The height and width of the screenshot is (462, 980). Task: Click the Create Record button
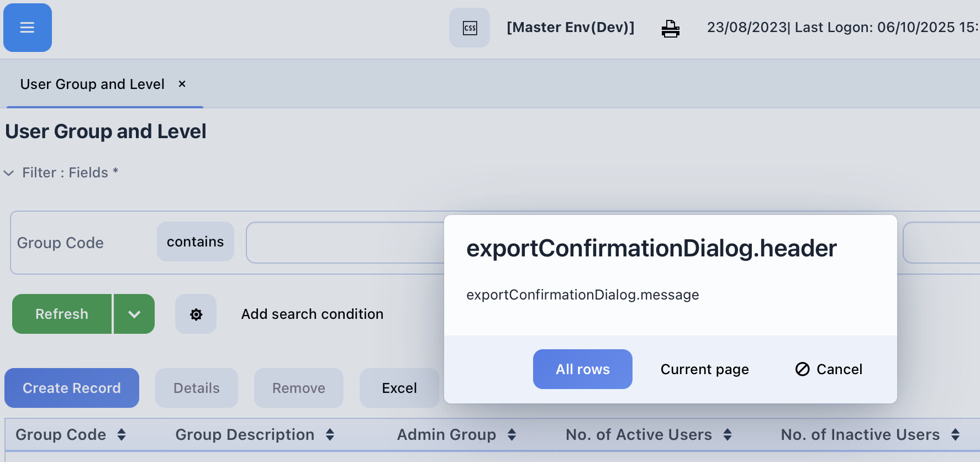pos(72,388)
